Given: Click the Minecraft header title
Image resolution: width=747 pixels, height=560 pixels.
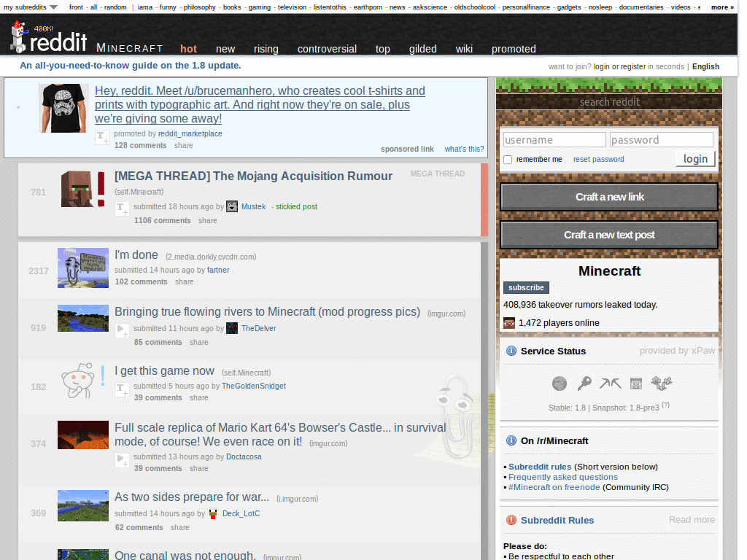Looking at the screenshot, I should (x=130, y=48).
